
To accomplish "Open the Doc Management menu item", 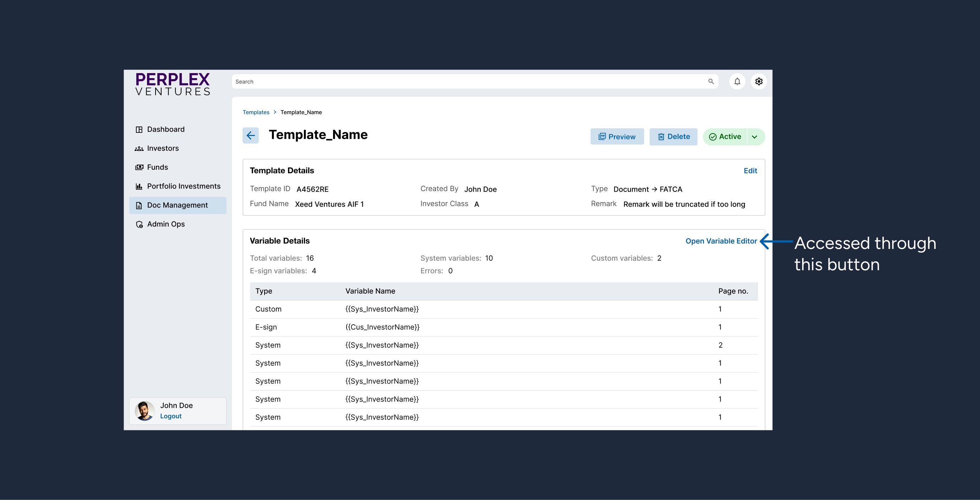I will (177, 205).
